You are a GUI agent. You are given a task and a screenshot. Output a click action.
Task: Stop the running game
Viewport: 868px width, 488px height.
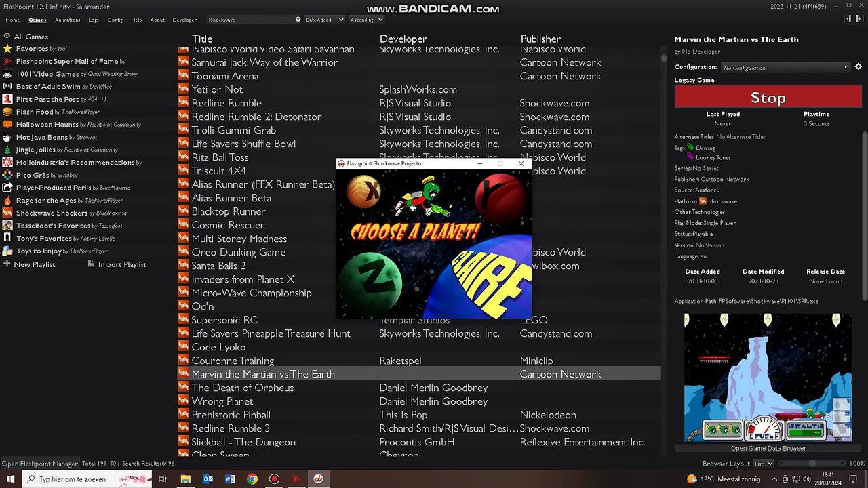click(x=768, y=98)
